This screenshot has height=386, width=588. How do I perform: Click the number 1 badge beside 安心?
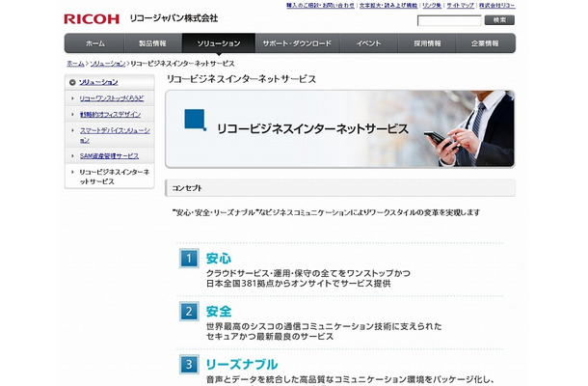[x=189, y=259]
